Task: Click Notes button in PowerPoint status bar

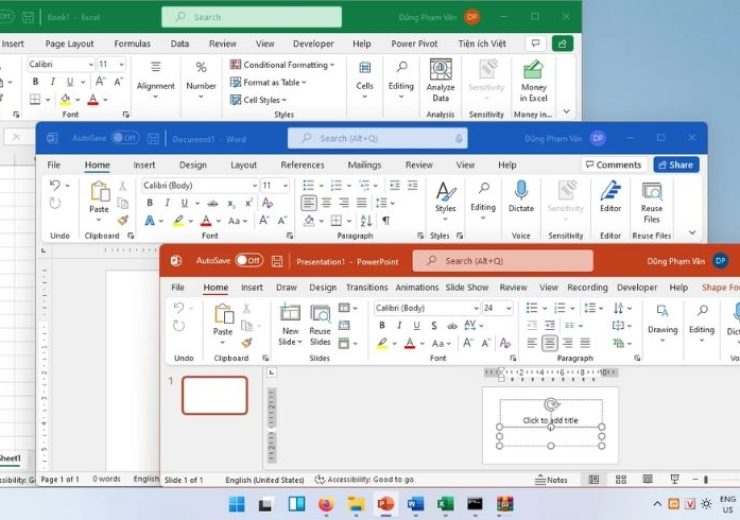Action: click(551, 480)
